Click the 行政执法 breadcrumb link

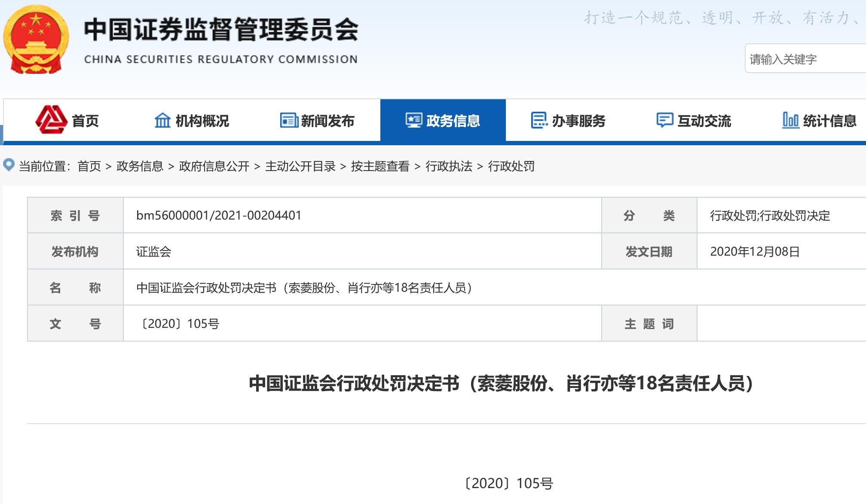pyautogui.click(x=449, y=166)
